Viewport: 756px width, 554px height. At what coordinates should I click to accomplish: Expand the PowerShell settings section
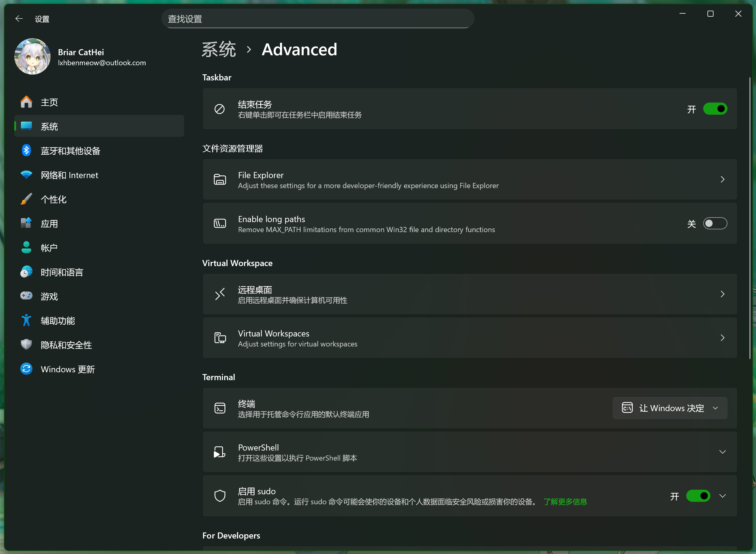(x=722, y=452)
